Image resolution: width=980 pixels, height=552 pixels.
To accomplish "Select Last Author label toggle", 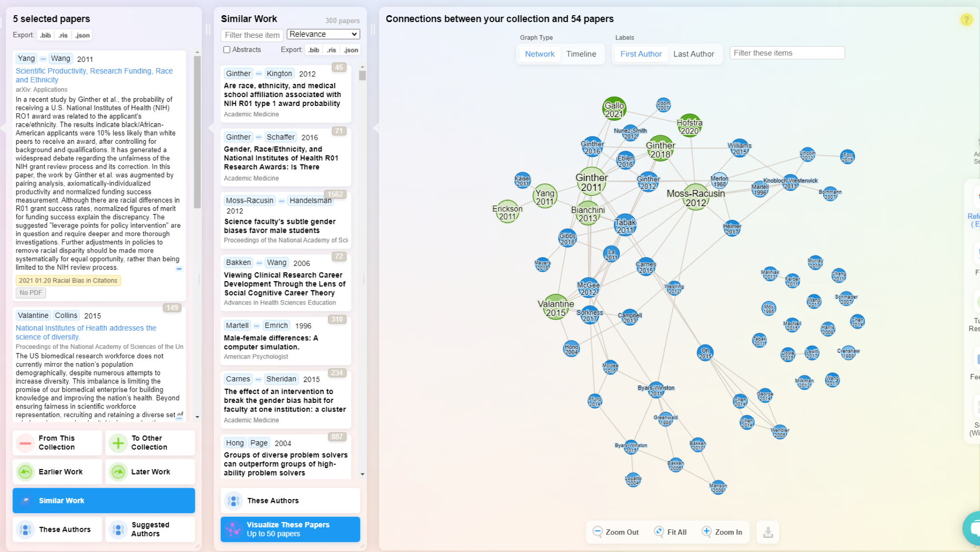I will [x=694, y=53].
